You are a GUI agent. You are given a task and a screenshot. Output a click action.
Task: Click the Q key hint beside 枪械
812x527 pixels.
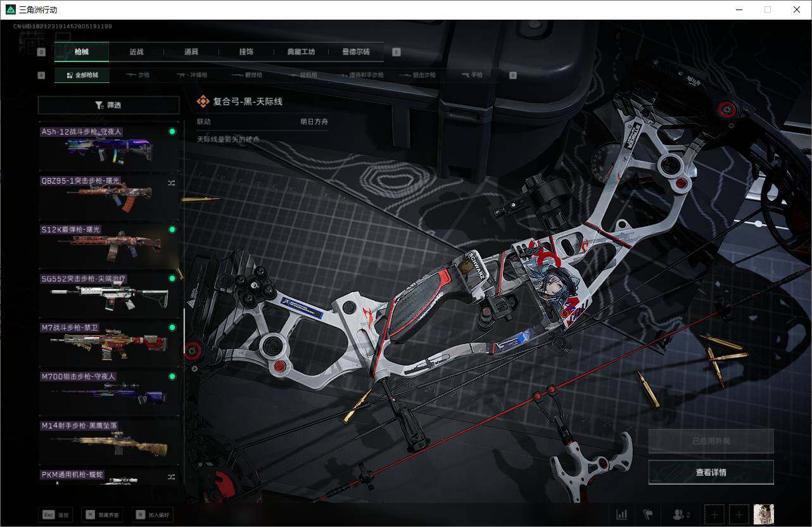click(x=42, y=53)
